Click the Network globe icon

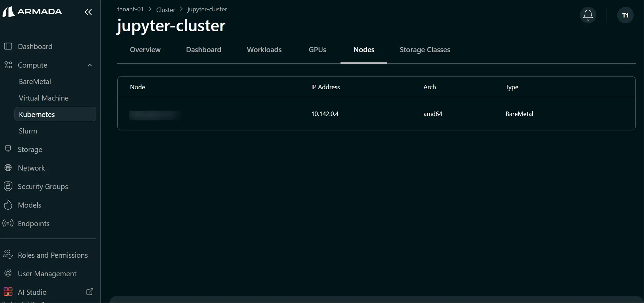click(8, 168)
